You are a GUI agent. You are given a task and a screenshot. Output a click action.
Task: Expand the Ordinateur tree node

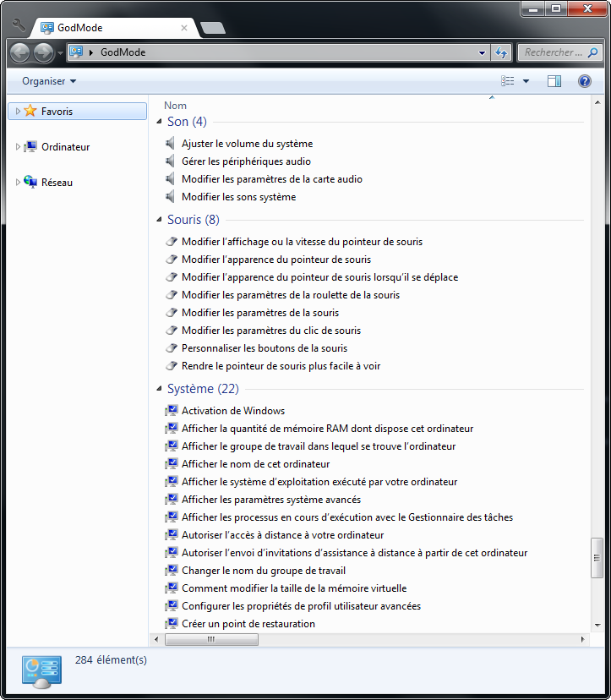click(x=18, y=147)
